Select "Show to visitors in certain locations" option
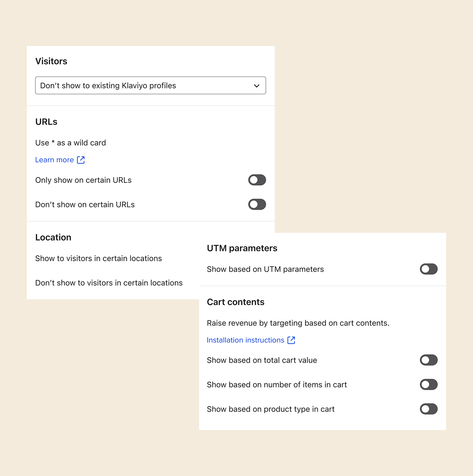The width and height of the screenshot is (473, 476). point(99,259)
